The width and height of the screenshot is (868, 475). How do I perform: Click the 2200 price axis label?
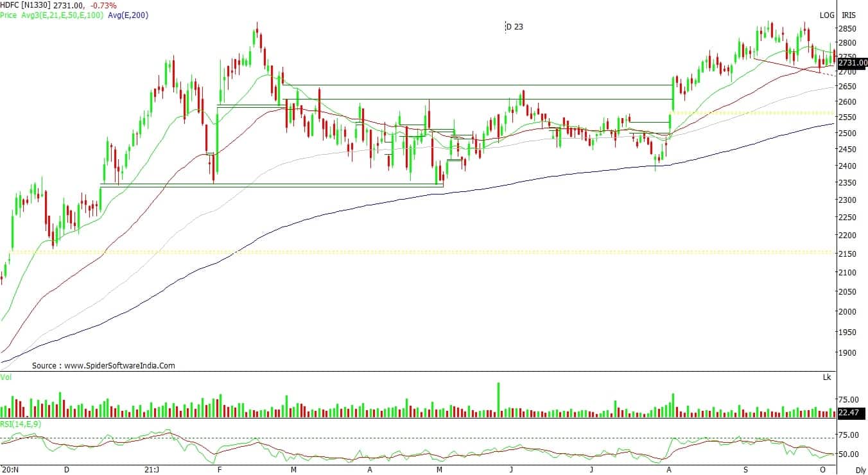tap(848, 236)
